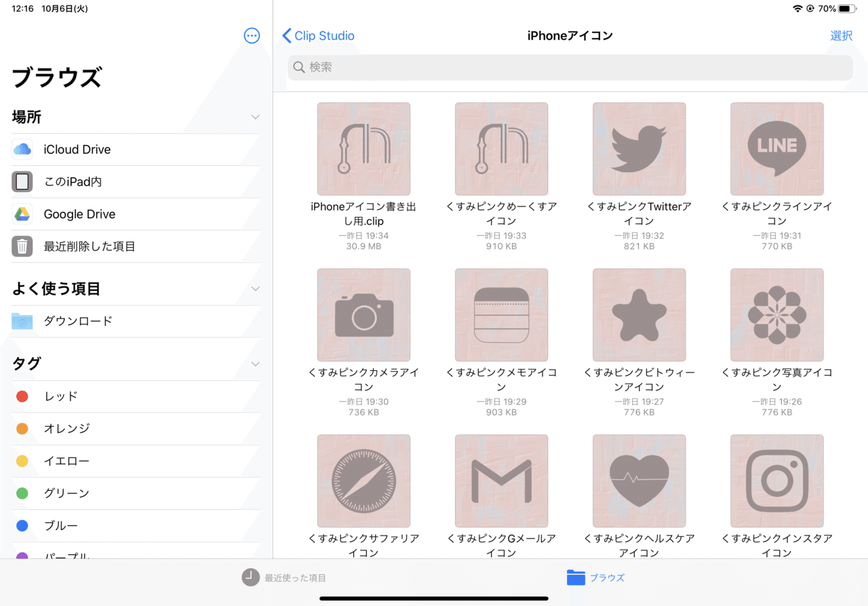This screenshot has height=606, width=868.
Task: Open the Twitter icon file thumbnail
Action: tap(639, 149)
